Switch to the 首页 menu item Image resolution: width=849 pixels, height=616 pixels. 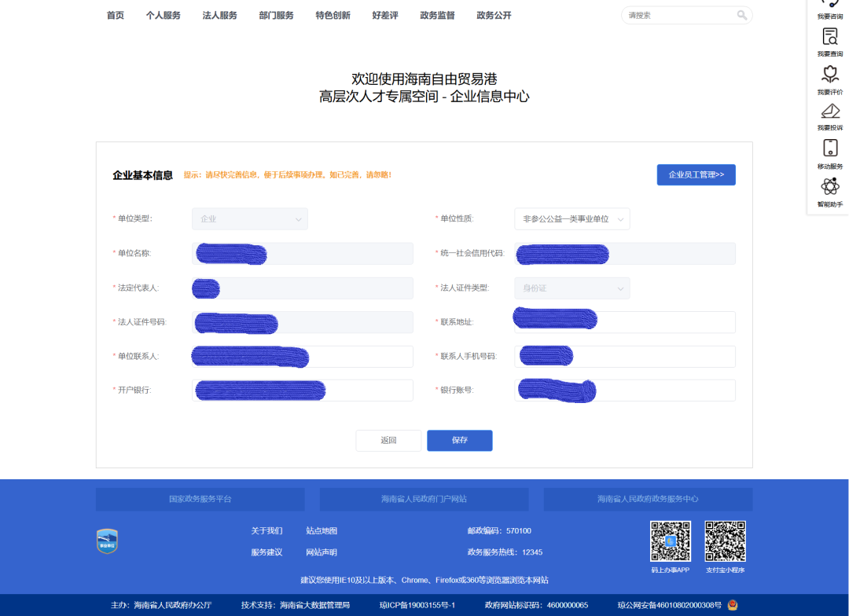pyautogui.click(x=115, y=15)
